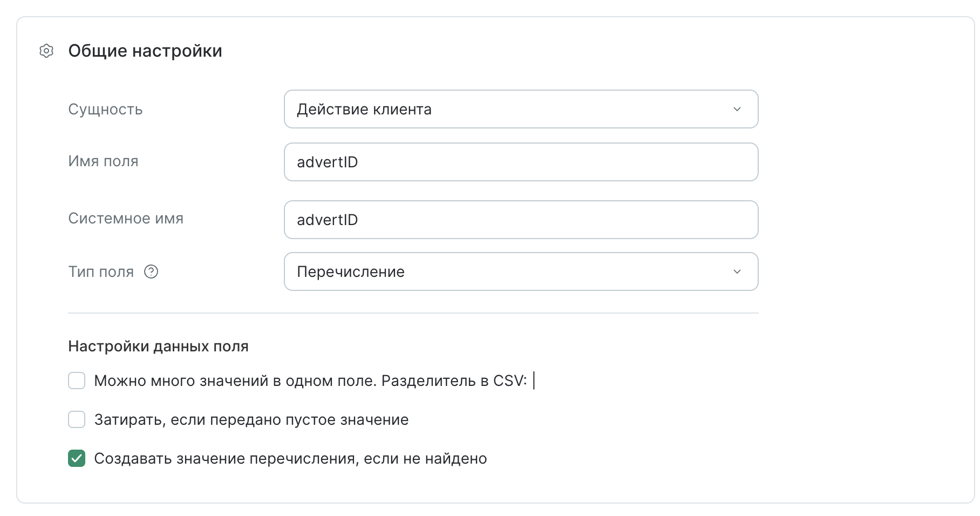980x516 pixels.
Task: Tick the Затирать если передано пустое значение checkbox
Action: (77, 419)
